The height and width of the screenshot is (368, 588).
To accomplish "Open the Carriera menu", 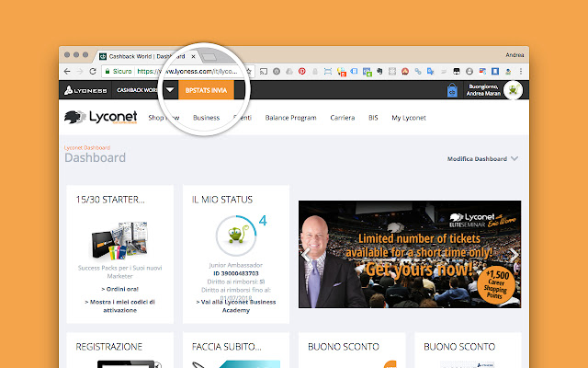I will tap(343, 118).
